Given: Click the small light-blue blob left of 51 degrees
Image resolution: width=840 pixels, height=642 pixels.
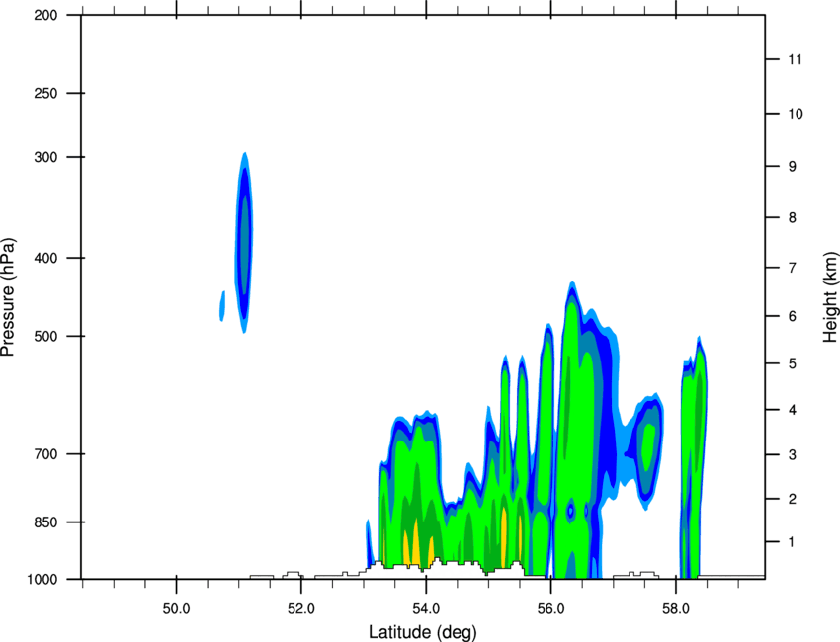Looking at the screenshot, I should tap(222, 306).
